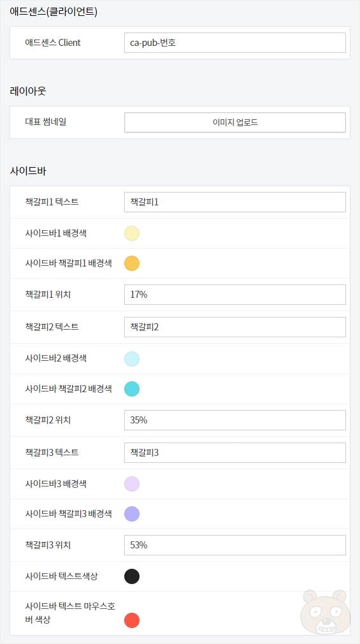This screenshot has height=644, width=360.
Task: Click the 레이아웃 section heading
Action: tap(27, 92)
